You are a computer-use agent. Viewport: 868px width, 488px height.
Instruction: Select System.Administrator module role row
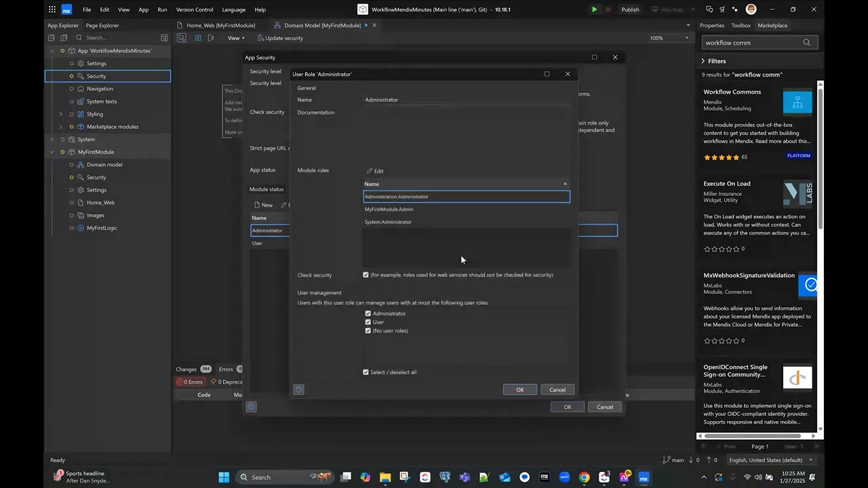tap(467, 222)
